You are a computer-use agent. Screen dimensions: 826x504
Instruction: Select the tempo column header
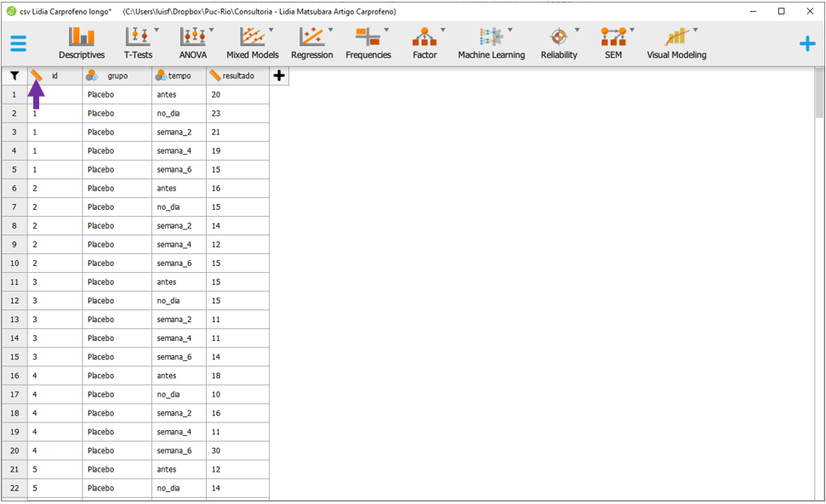coord(179,76)
